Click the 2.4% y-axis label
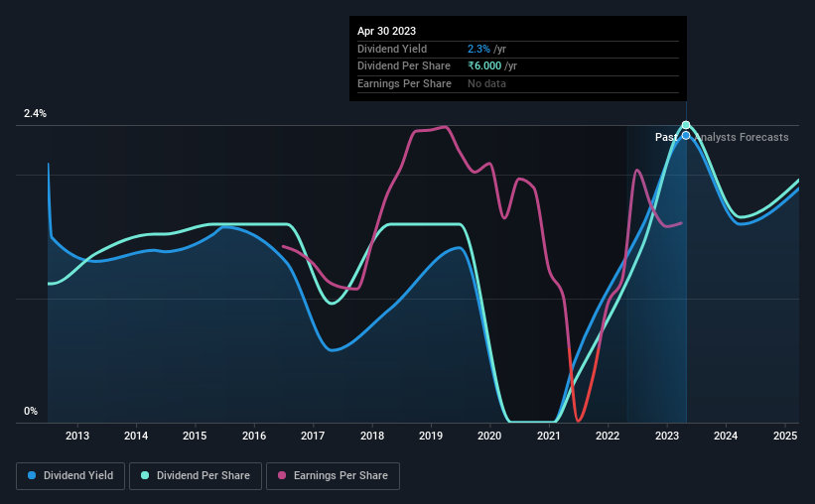 (x=35, y=113)
